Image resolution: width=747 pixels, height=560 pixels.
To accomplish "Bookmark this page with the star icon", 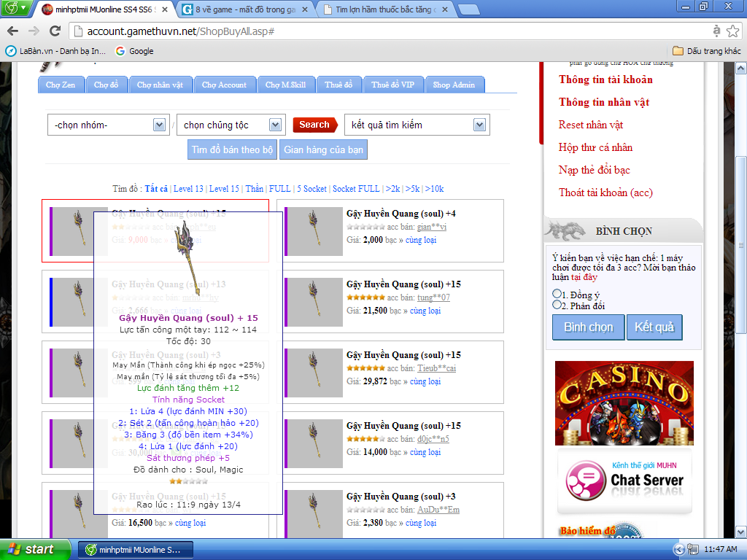I will coord(732,31).
